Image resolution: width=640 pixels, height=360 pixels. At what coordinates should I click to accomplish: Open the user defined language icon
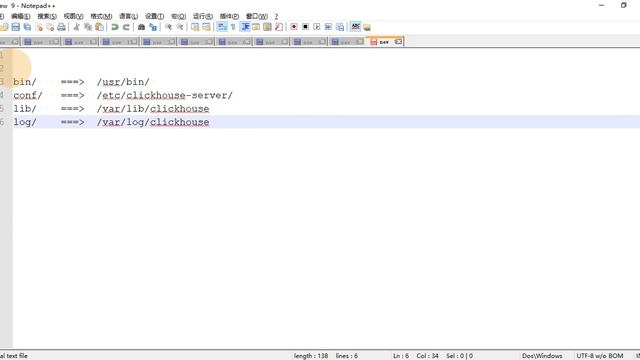click(256, 27)
